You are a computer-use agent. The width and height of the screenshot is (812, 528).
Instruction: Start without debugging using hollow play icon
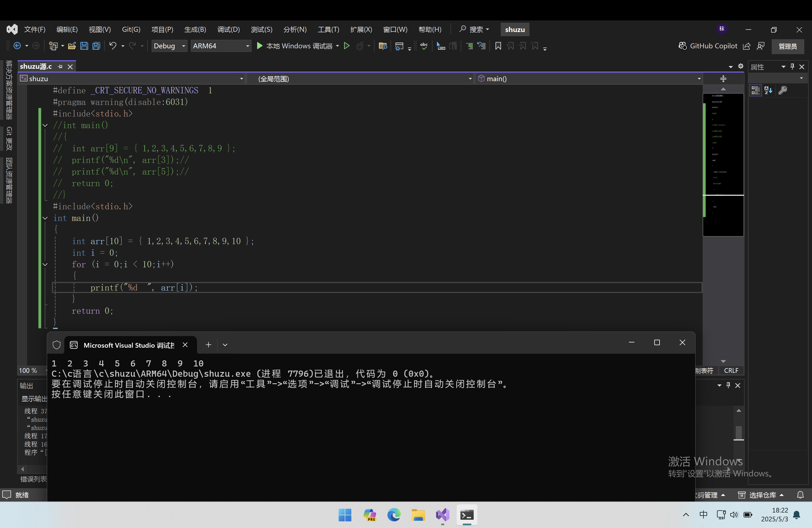coord(347,46)
